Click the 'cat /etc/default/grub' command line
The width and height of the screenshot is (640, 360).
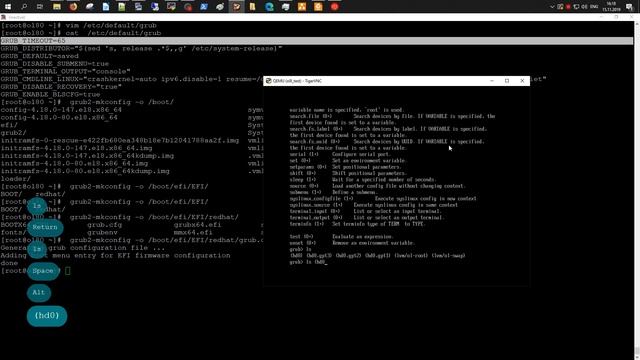[81, 33]
